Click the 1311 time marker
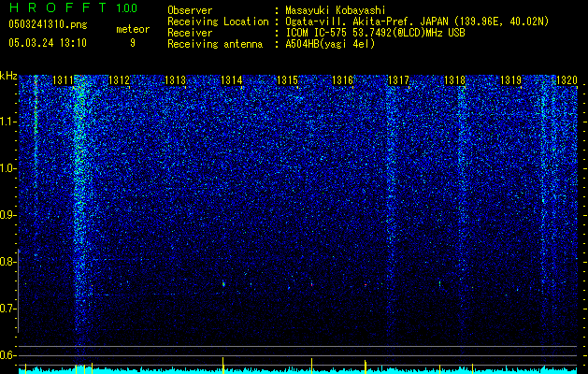The height and width of the screenshot is (374, 588). click(x=63, y=80)
